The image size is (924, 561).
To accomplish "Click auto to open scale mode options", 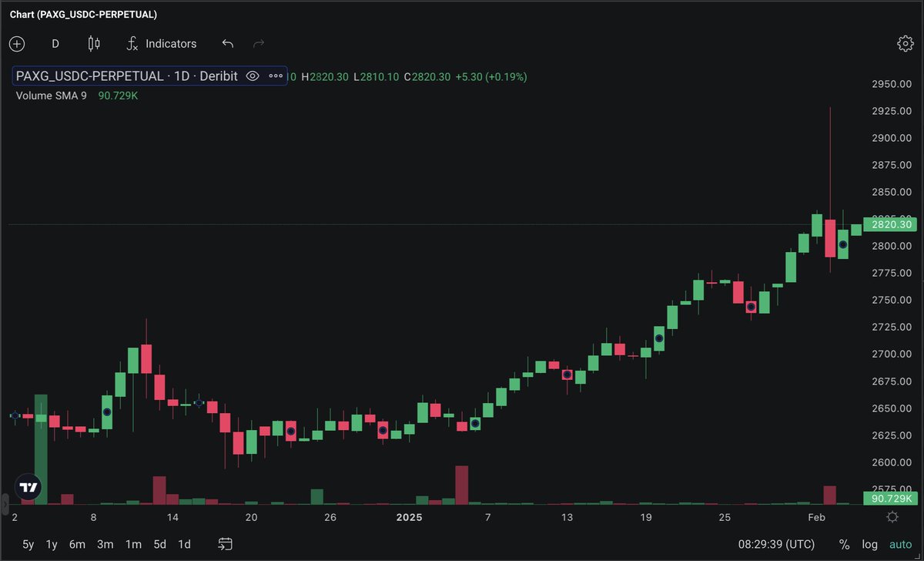I will pyautogui.click(x=899, y=544).
